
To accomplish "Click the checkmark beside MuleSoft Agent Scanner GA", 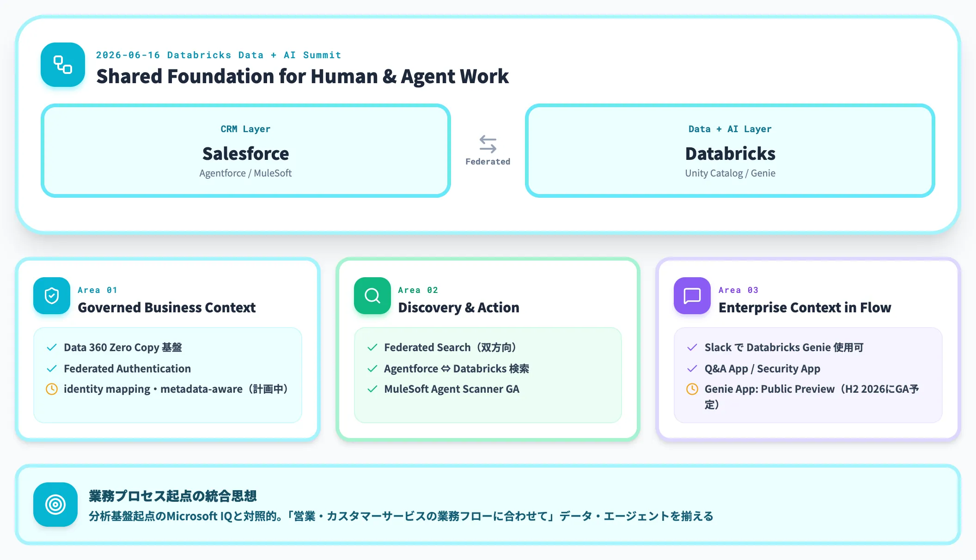I will (372, 389).
